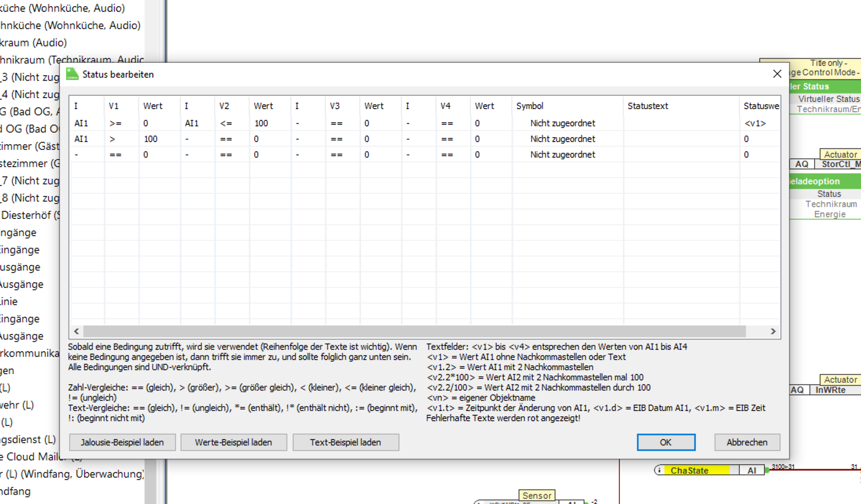Click the Statuswe column header at the table edge
861x504 pixels.
click(761, 106)
